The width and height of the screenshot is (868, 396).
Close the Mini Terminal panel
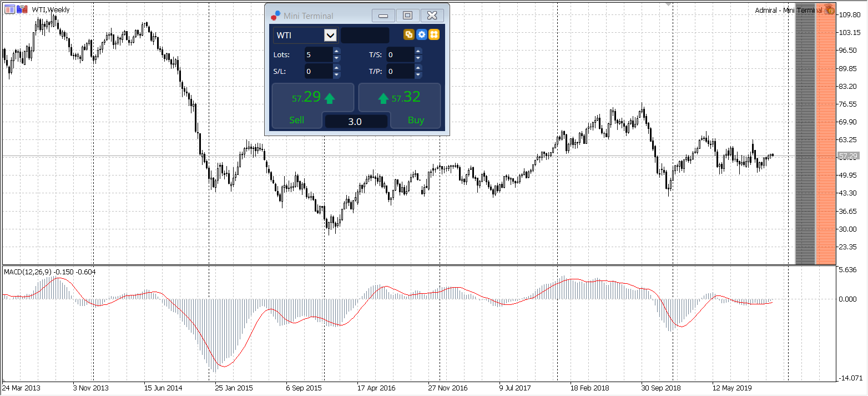tap(432, 16)
